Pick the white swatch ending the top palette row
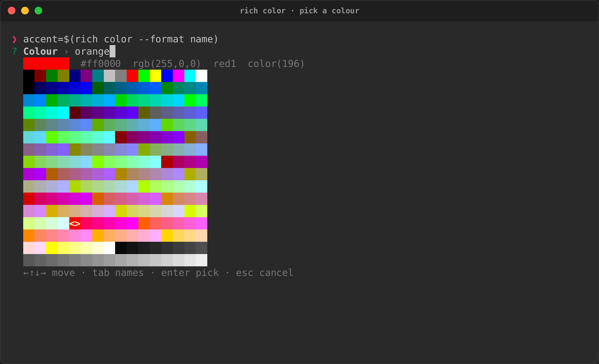The width and height of the screenshot is (599, 364). click(x=201, y=76)
